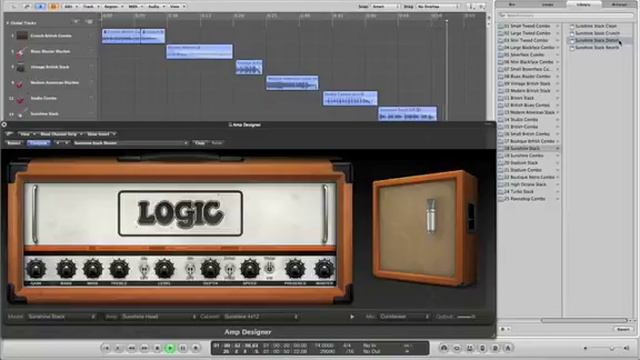Image resolution: width=640 pixels, height=360 pixels.
Task: Open the Cabinet dropdown showing Sunshine 4x12
Action: [x=261, y=317]
